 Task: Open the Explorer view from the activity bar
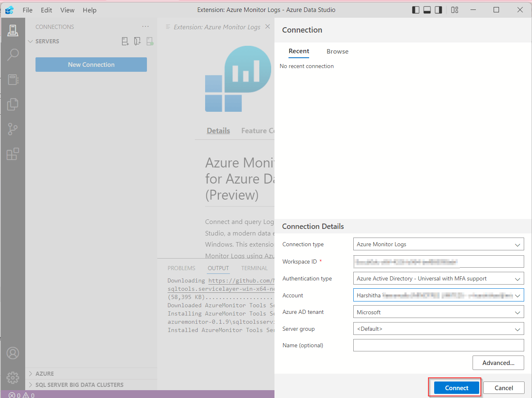[x=13, y=104]
